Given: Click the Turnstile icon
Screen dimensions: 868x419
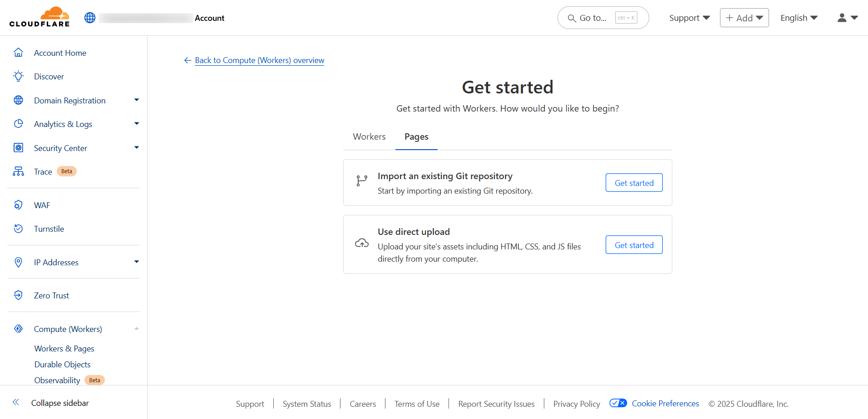Looking at the screenshot, I should pos(18,229).
